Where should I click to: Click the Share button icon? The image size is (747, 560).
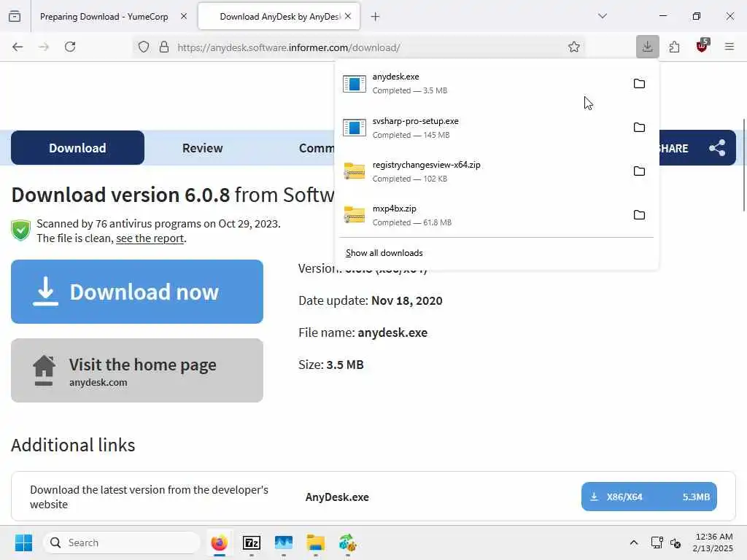coord(717,148)
